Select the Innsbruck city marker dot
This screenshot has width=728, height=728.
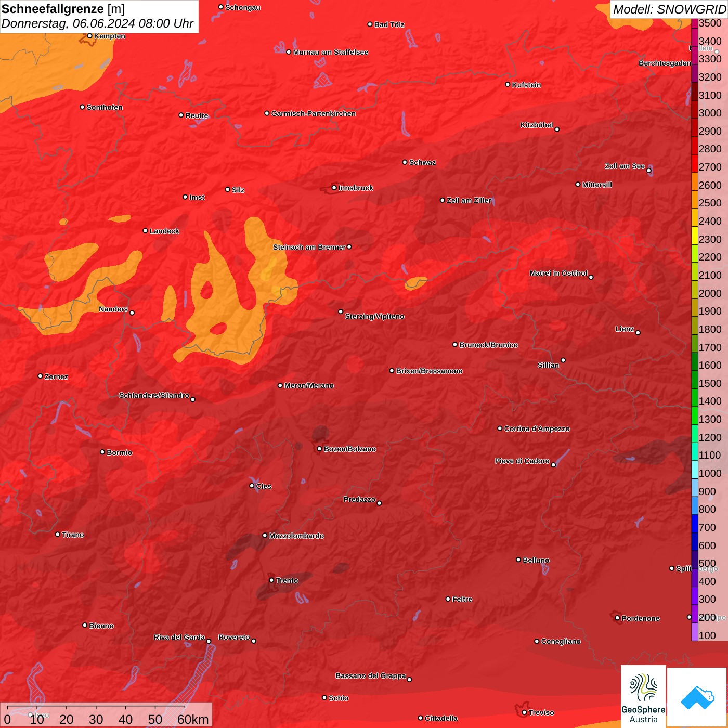click(334, 188)
